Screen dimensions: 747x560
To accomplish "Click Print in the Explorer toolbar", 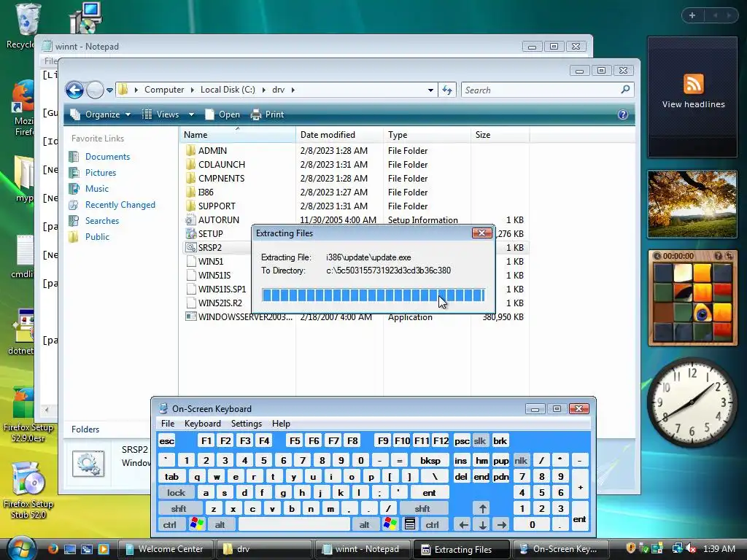I will coord(267,114).
